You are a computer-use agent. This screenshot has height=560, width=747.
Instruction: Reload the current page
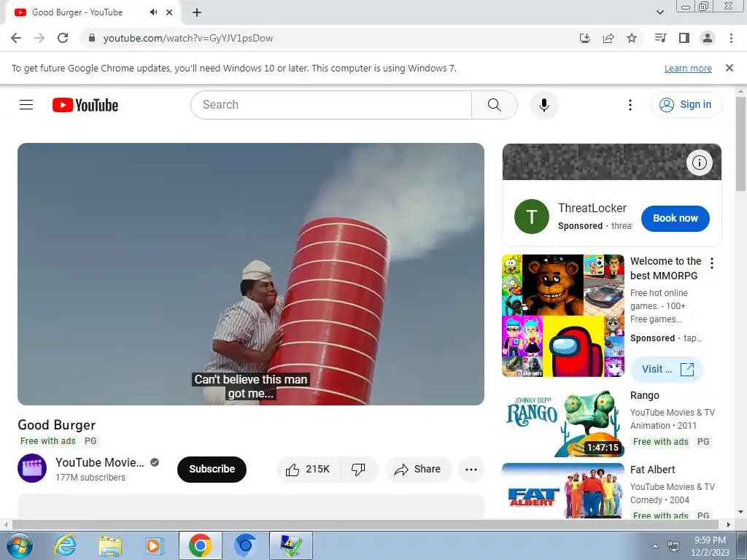tap(63, 38)
